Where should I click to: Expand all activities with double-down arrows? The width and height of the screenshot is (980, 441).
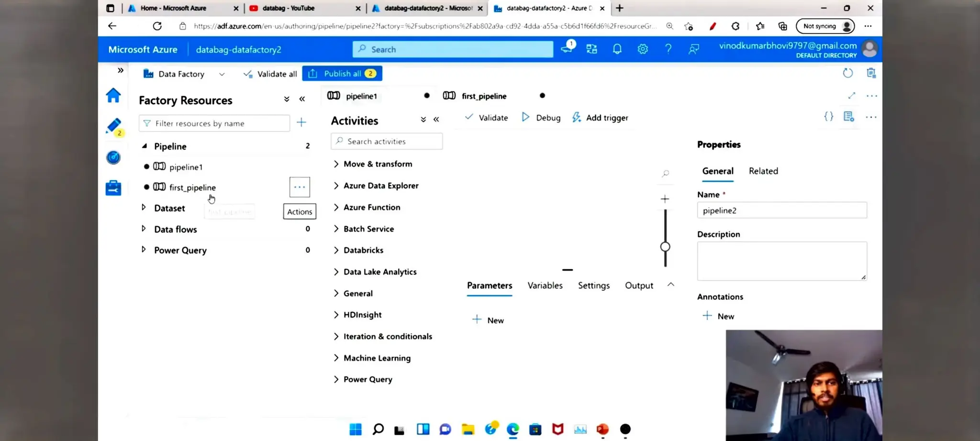(x=423, y=120)
